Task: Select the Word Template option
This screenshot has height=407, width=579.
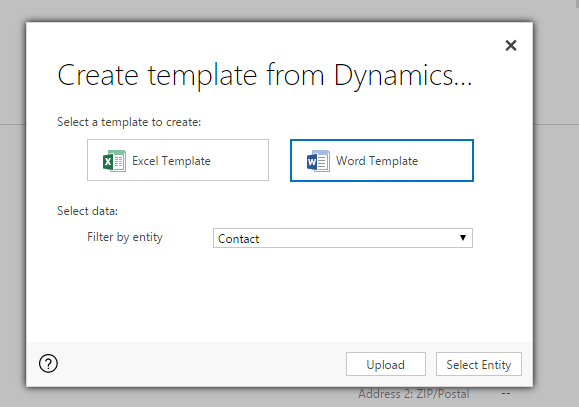Action: click(381, 160)
